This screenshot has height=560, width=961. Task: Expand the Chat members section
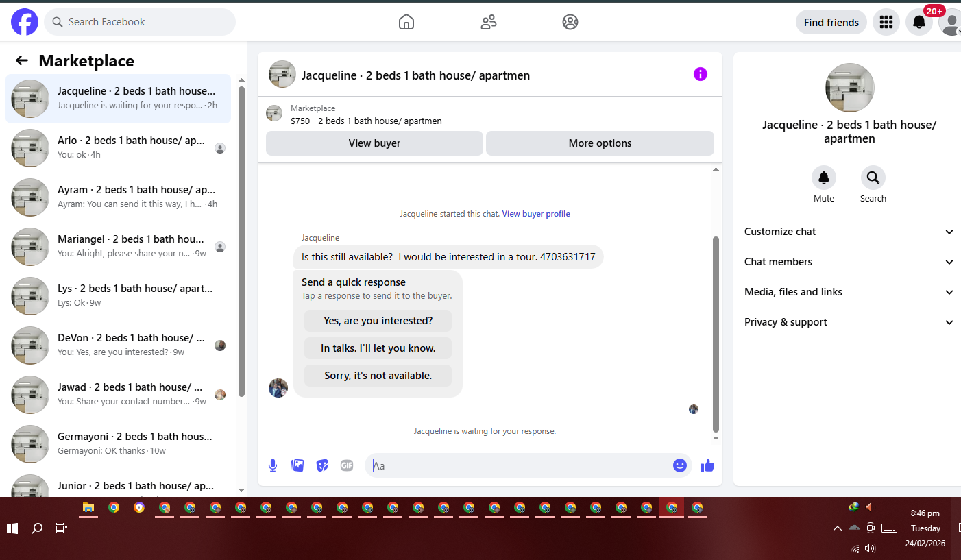coord(849,262)
